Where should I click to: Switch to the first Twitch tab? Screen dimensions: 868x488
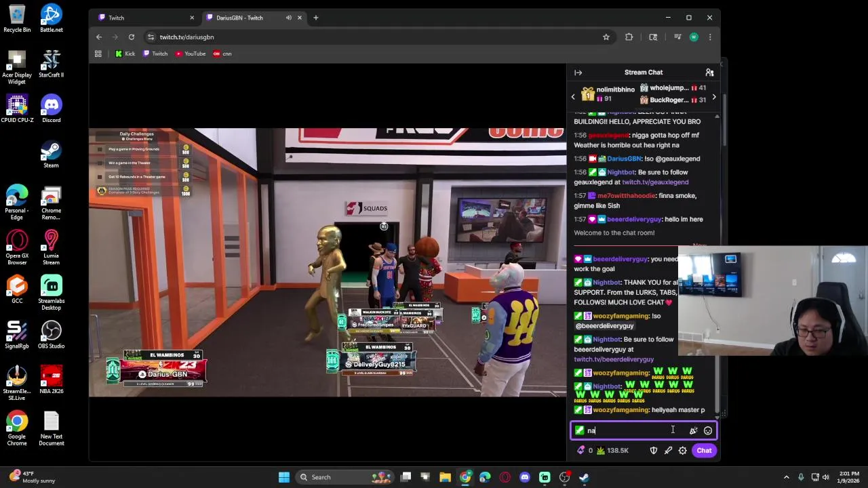click(x=146, y=18)
